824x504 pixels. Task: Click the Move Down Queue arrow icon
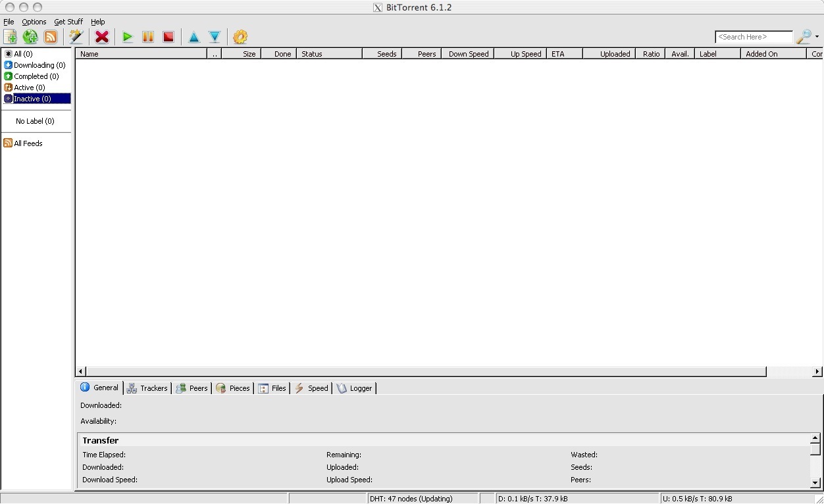[x=215, y=37]
